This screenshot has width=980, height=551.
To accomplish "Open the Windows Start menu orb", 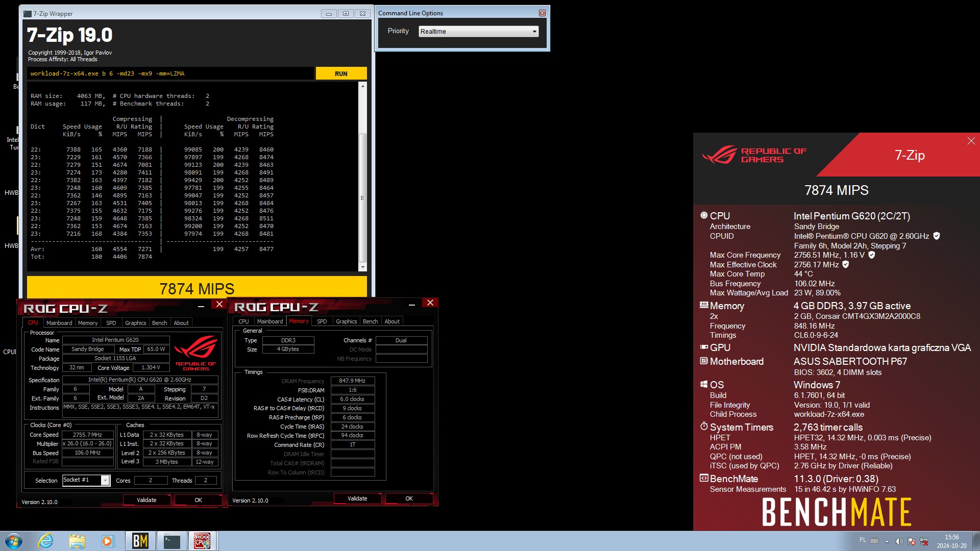I will 14,541.
